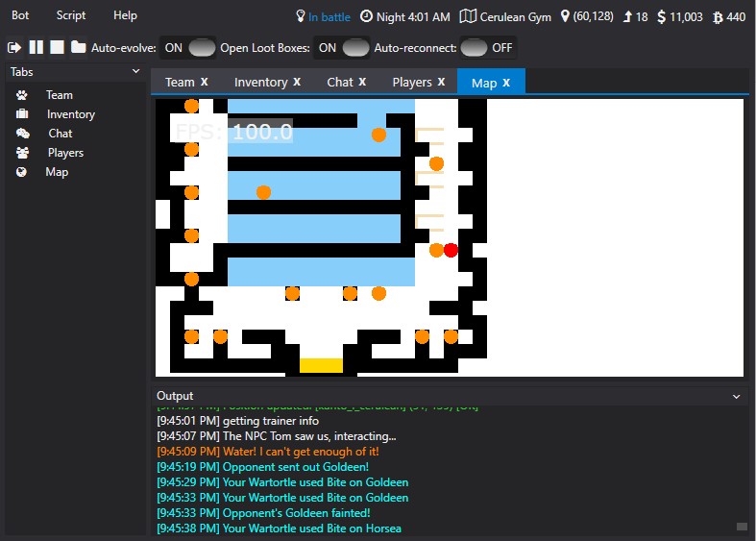756x541 pixels.
Task: Close the Chat tab
Action: coord(362,82)
